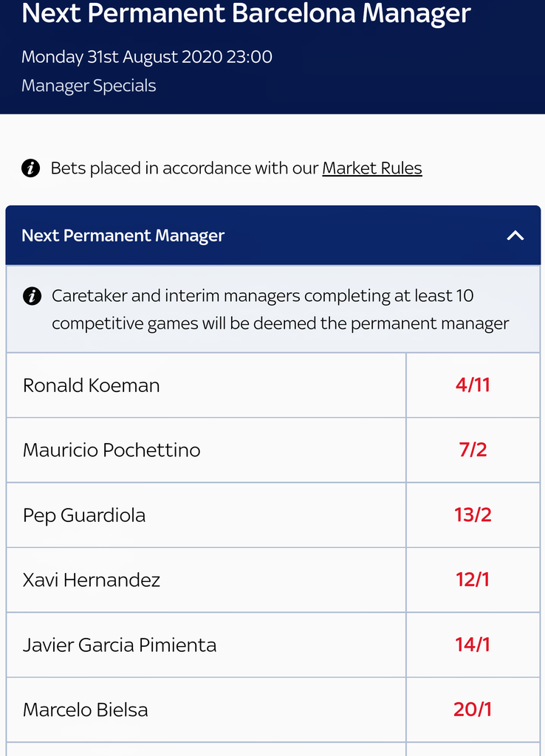Pick Mauricio Pochettino 7/2 odds

[473, 450]
